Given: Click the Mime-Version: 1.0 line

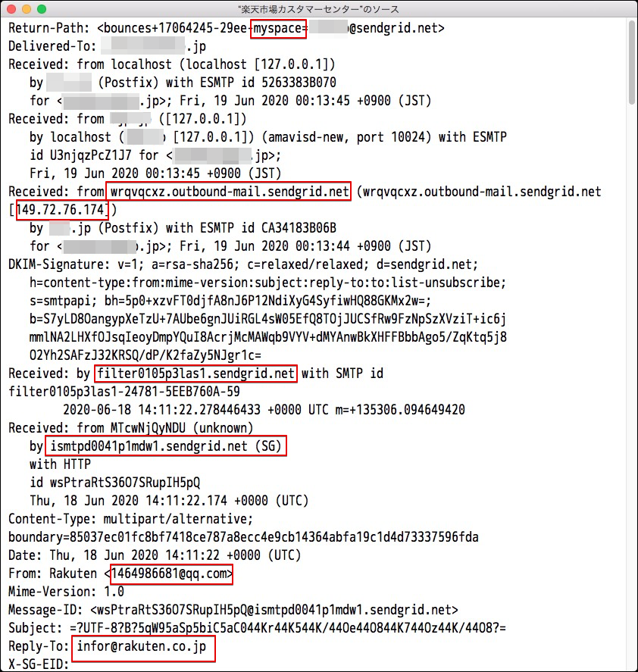Looking at the screenshot, I should [x=67, y=592].
